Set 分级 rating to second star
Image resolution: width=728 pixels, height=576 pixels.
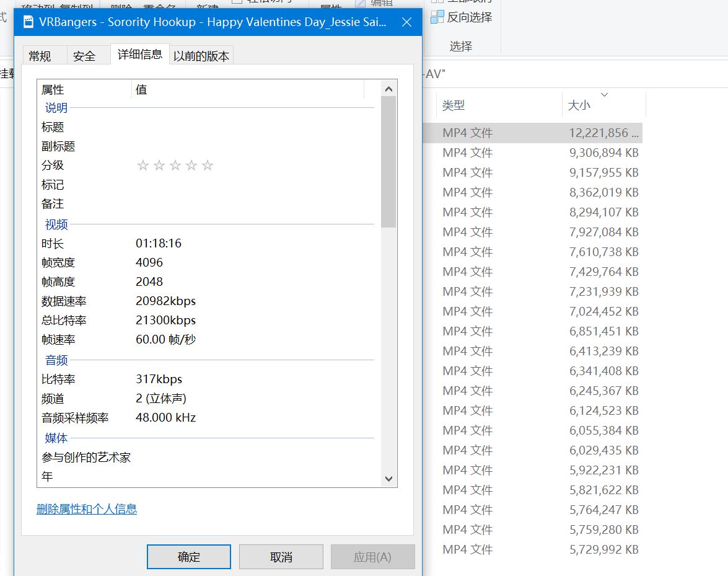click(x=159, y=166)
